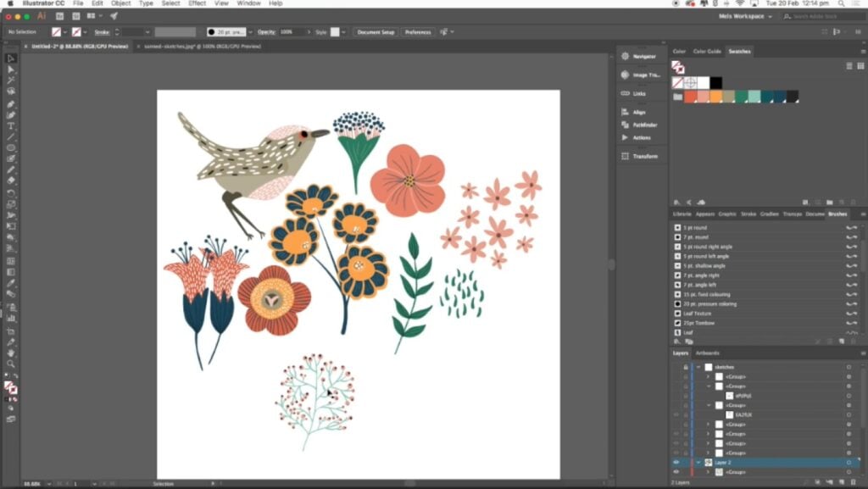Collapse Layer 2 in the Layers panel
The width and height of the screenshot is (868, 489).
point(698,463)
